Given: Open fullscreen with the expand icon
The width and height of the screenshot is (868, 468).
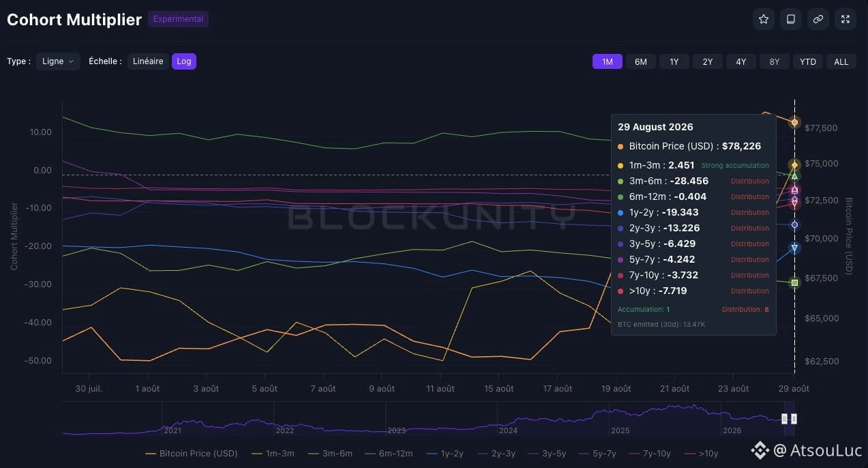Looking at the screenshot, I should point(845,19).
